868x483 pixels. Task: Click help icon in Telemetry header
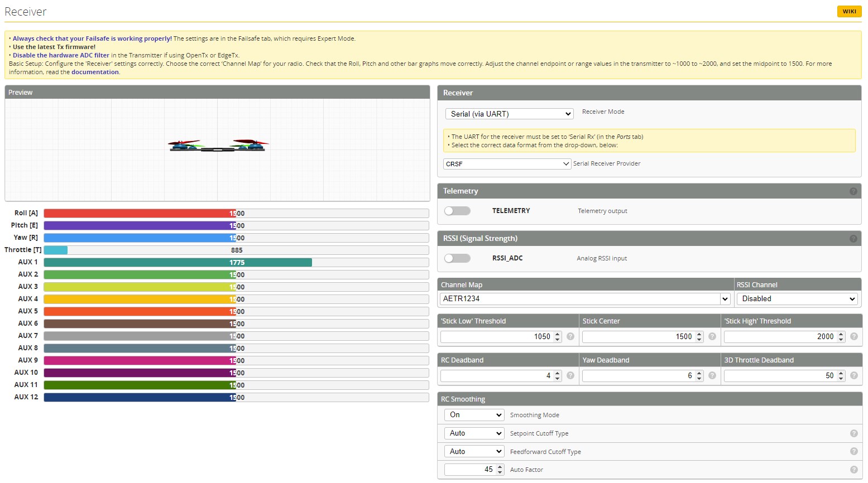click(x=853, y=191)
